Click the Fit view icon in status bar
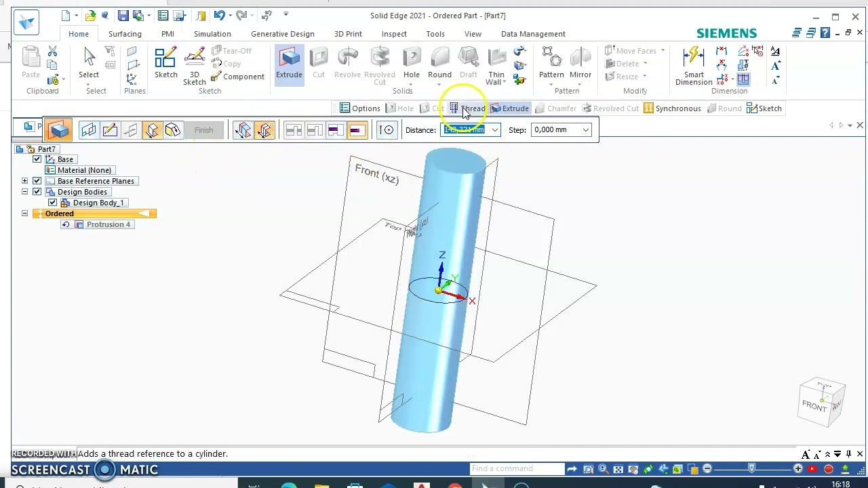 coord(618,469)
